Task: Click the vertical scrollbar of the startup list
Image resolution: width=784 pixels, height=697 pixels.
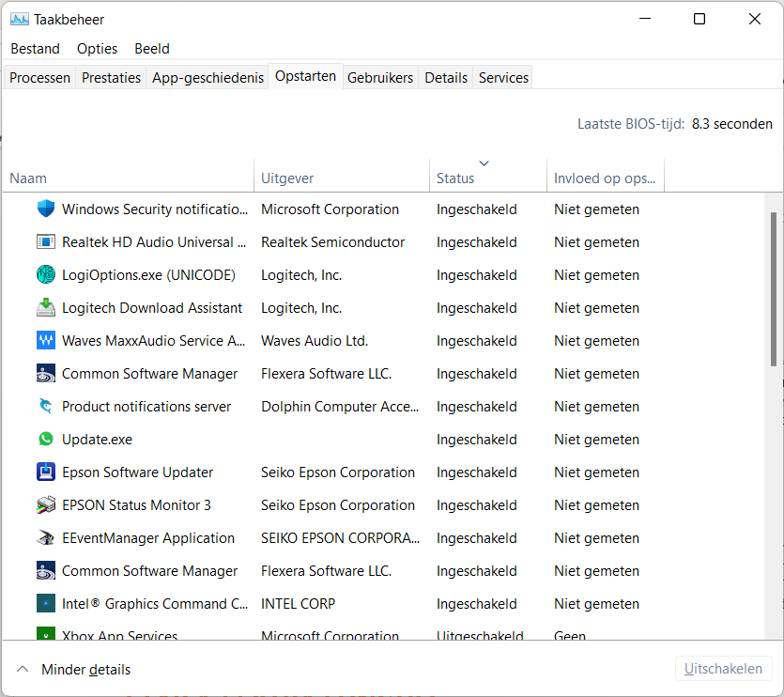Action: click(x=773, y=289)
